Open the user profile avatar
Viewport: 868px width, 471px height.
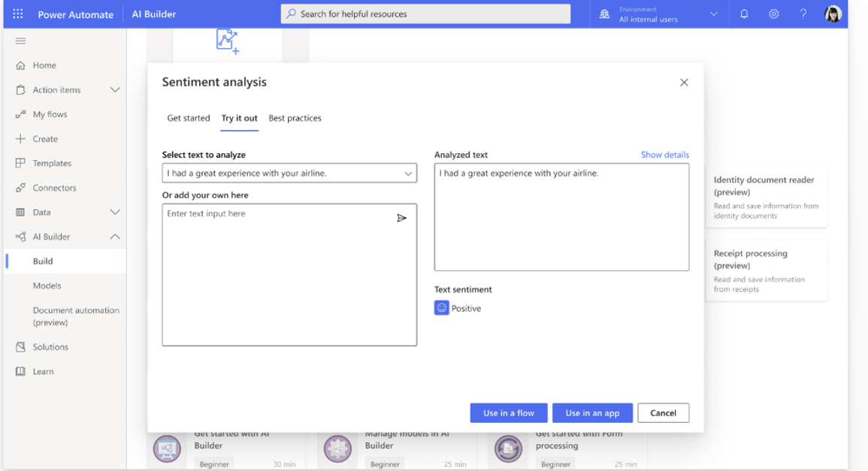coord(833,14)
